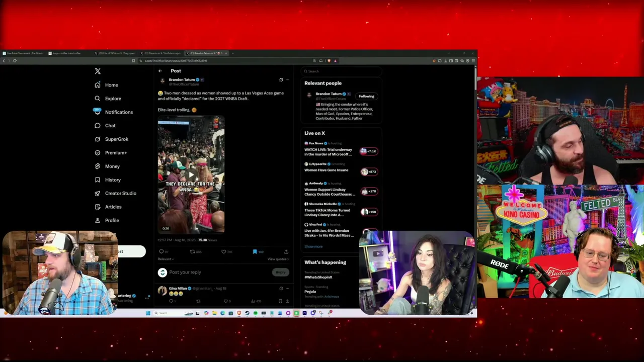Reload the page with the browser refresh button

(15, 61)
